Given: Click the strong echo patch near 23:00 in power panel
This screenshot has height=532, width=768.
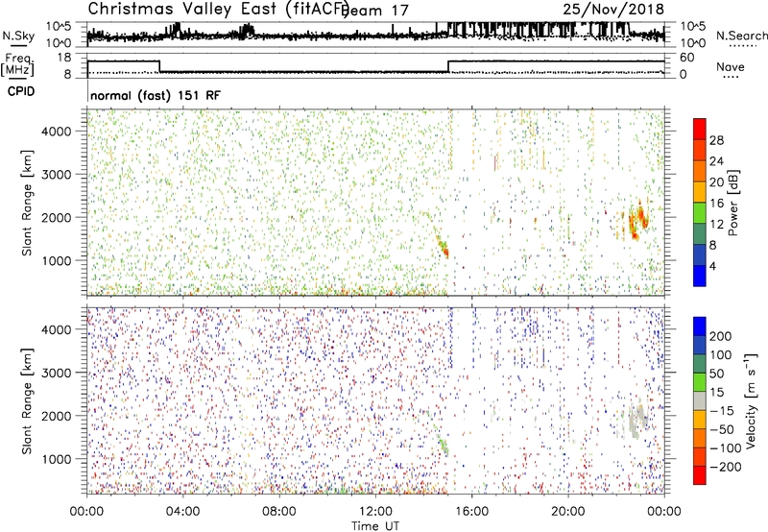Looking at the screenshot, I should tap(636, 220).
